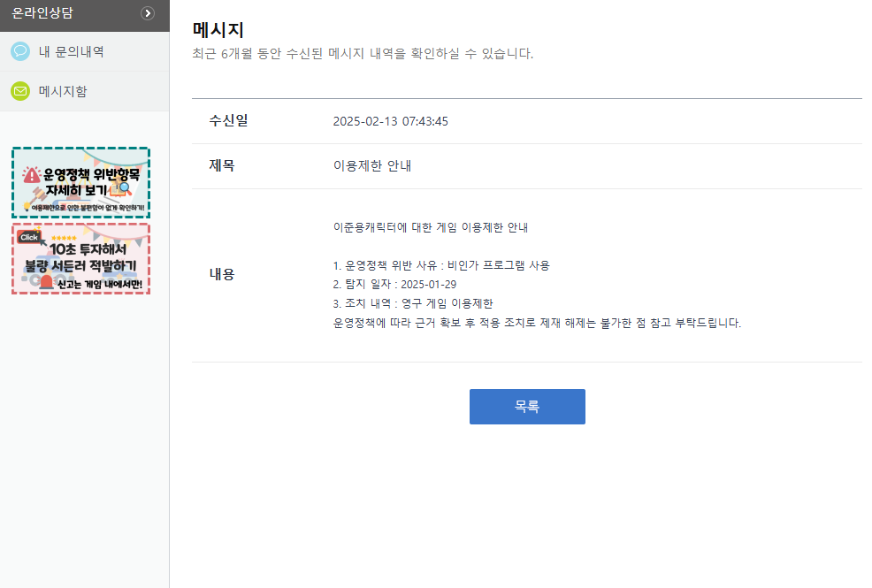Click the magnifying glass icon in teal banner

(124, 187)
